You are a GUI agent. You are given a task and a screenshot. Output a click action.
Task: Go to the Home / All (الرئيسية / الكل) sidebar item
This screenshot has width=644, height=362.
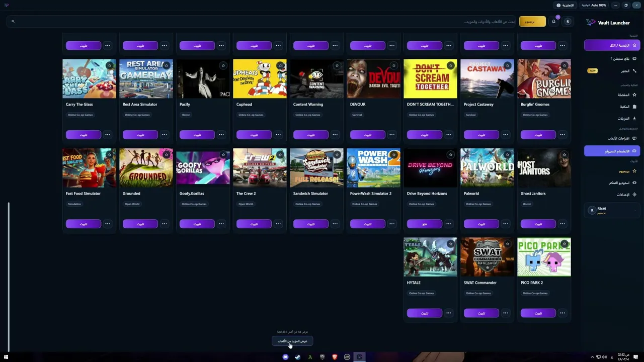click(x=612, y=45)
